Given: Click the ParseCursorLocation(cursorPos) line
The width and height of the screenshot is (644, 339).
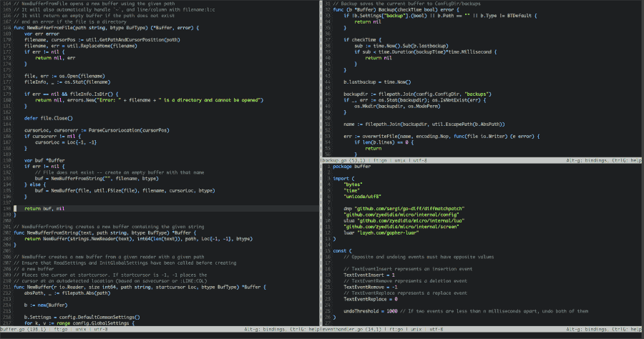Looking at the screenshot, I should 97,130.
